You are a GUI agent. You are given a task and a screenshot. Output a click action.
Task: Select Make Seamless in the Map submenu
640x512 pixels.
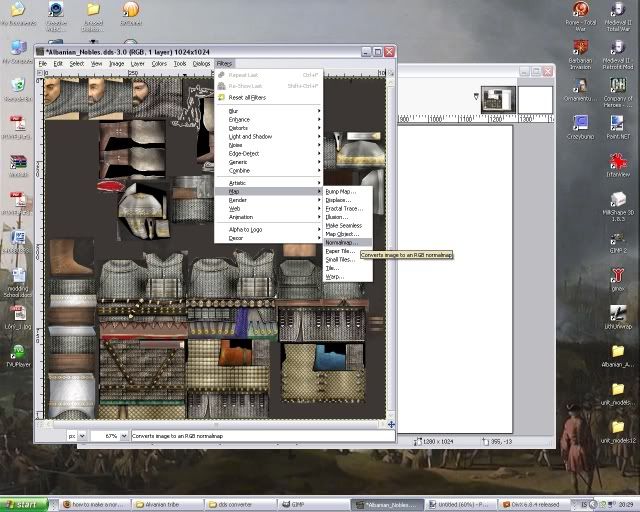[x=344, y=225]
